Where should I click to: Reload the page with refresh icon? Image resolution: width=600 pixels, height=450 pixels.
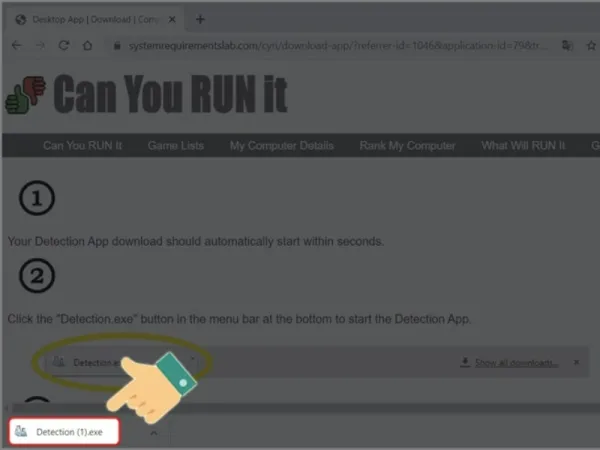coord(64,46)
